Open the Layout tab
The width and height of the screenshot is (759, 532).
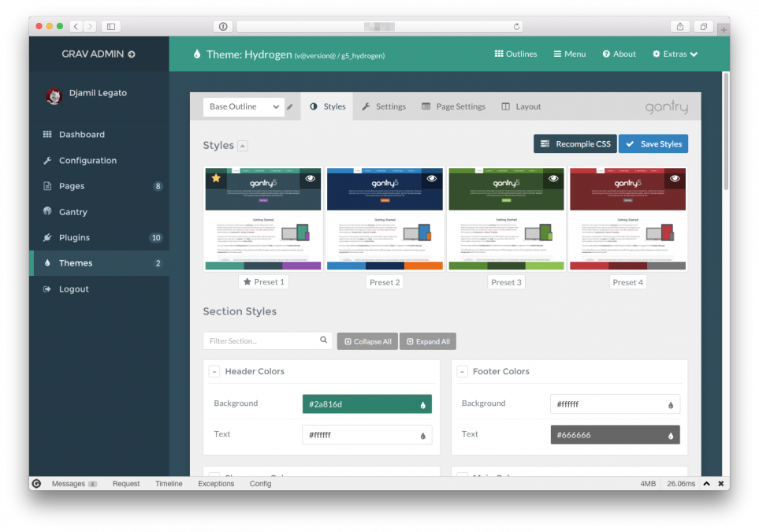click(521, 106)
